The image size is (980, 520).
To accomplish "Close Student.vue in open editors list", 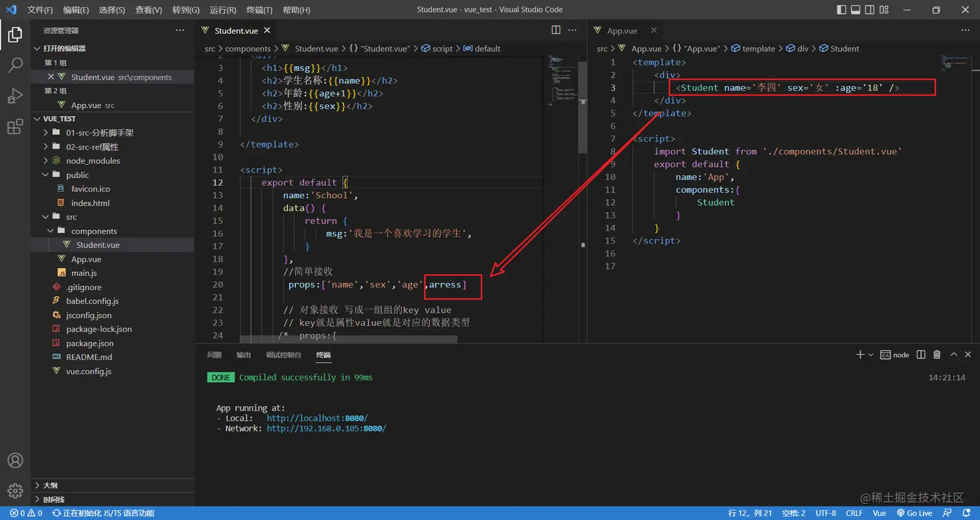I will 51,77.
